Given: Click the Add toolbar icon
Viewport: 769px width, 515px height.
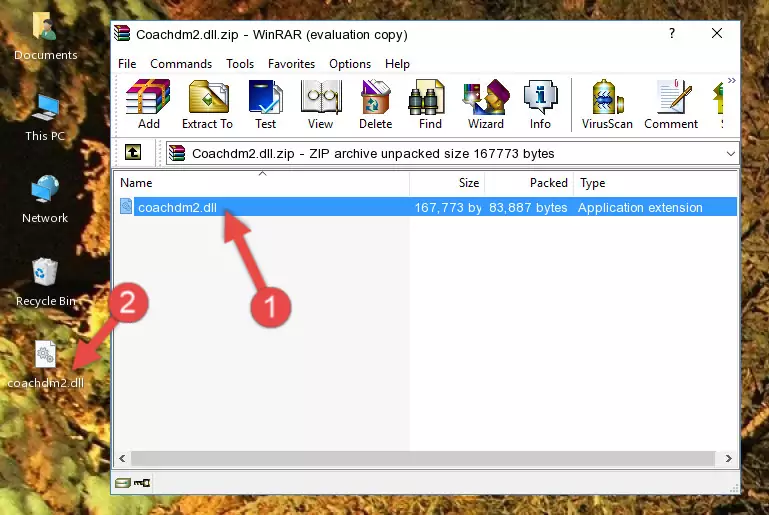Looking at the screenshot, I should click(x=148, y=104).
